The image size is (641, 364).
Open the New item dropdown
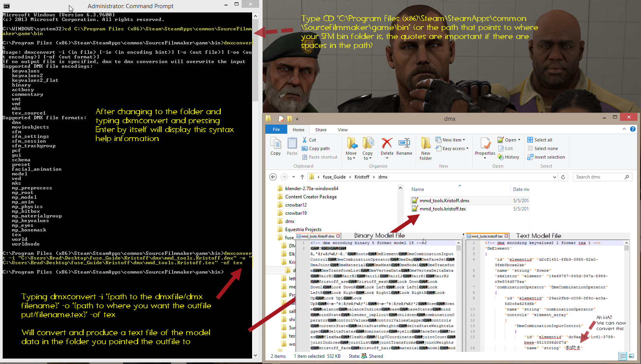tap(450, 140)
